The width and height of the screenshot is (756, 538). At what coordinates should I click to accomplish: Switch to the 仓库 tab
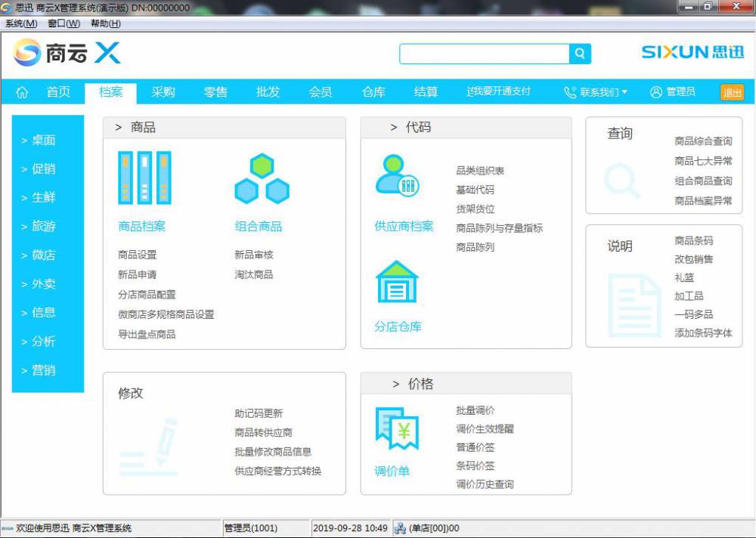click(373, 91)
